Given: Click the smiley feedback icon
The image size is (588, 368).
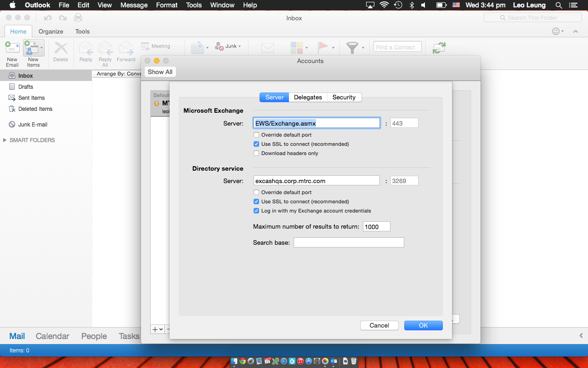Looking at the screenshot, I should click(x=556, y=31).
